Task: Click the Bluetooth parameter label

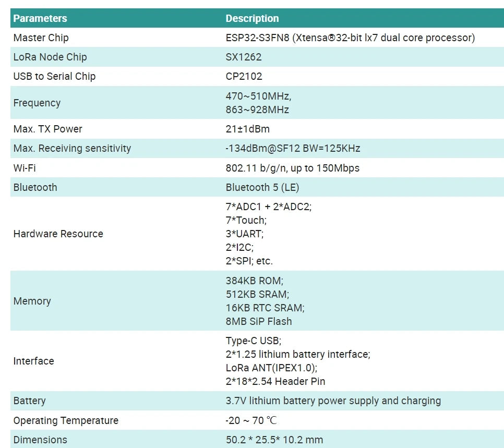Action: click(x=35, y=187)
